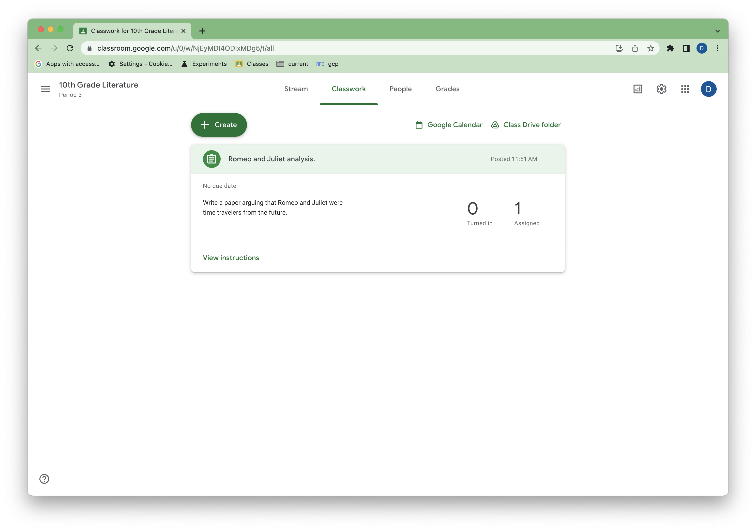Click the display/presentation icon
The height and width of the screenshot is (532, 756).
[x=637, y=89]
